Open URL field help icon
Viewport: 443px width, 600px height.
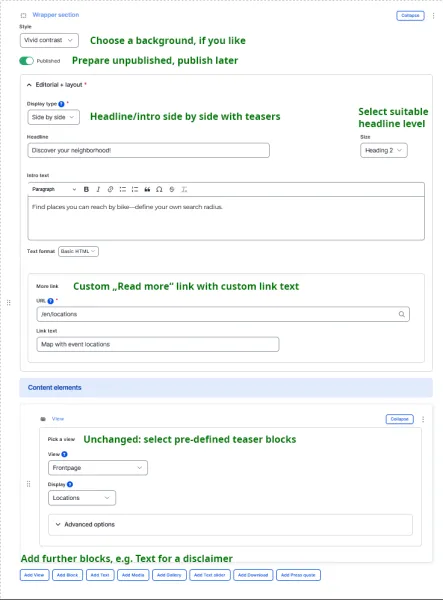50,301
